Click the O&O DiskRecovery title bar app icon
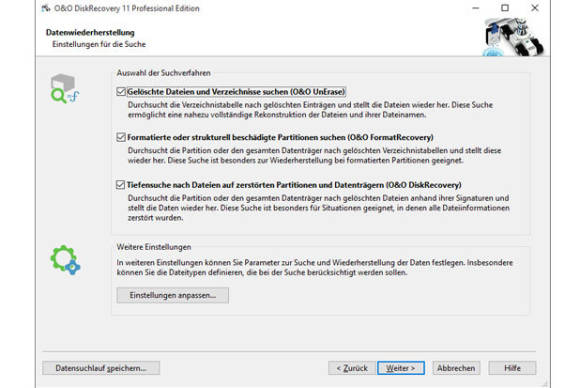580x388 pixels. pyautogui.click(x=46, y=8)
